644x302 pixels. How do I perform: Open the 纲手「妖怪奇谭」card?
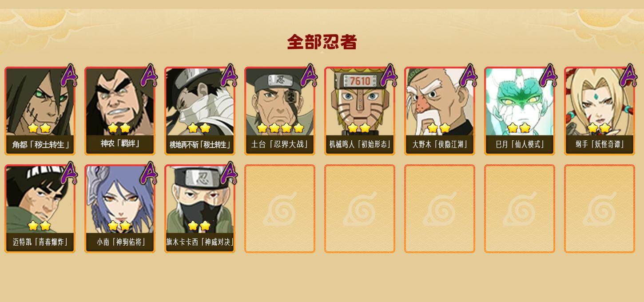pos(600,111)
